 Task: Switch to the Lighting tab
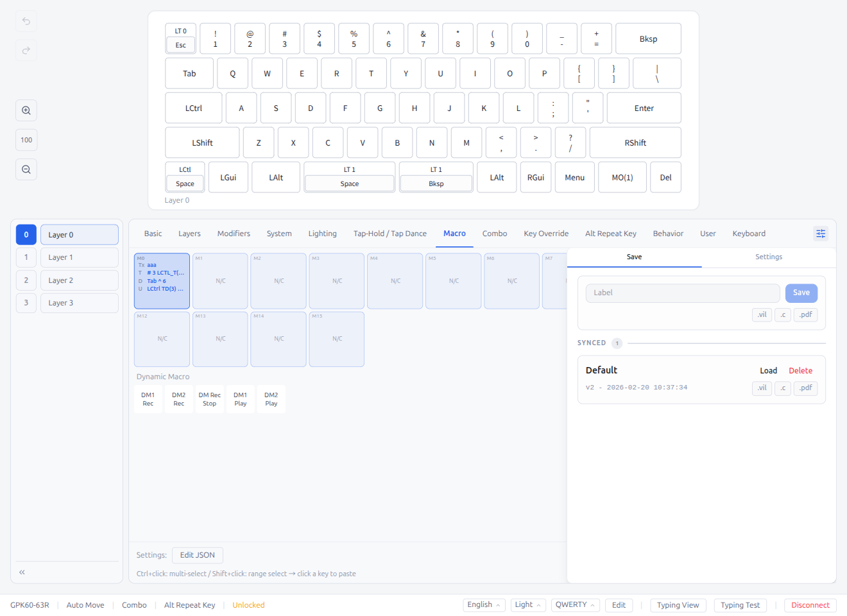click(322, 234)
